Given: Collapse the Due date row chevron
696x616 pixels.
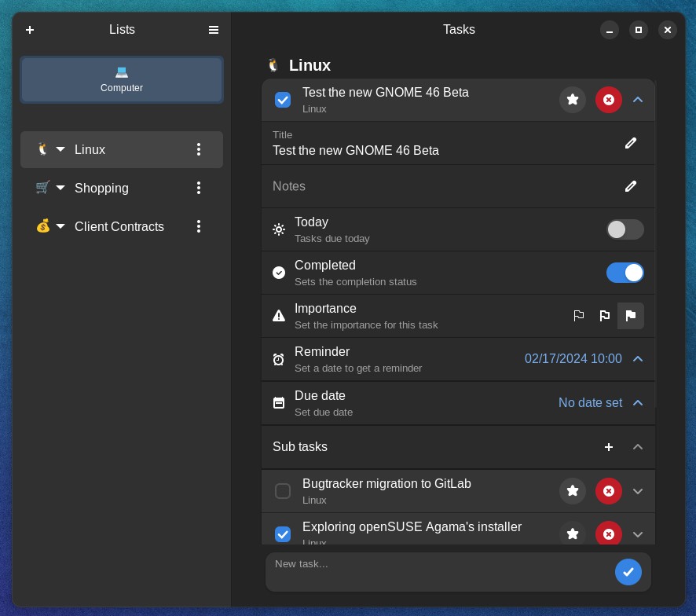Looking at the screenshot, I should (x=638, y=402).
